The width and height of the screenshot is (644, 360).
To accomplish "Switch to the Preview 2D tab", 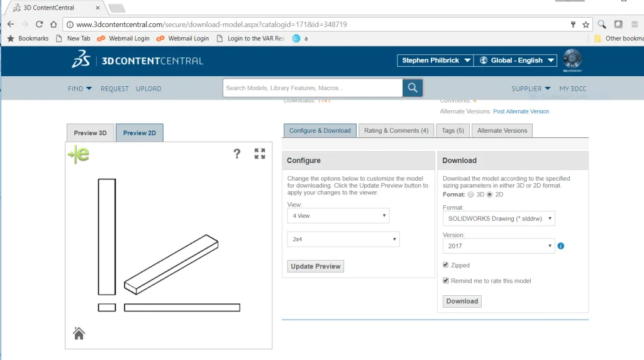I will [140, 133].
